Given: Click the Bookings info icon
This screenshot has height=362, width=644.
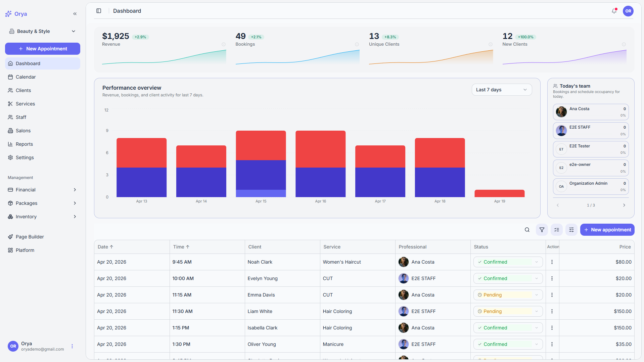Looking at the screenshot, I should [357, 44].
